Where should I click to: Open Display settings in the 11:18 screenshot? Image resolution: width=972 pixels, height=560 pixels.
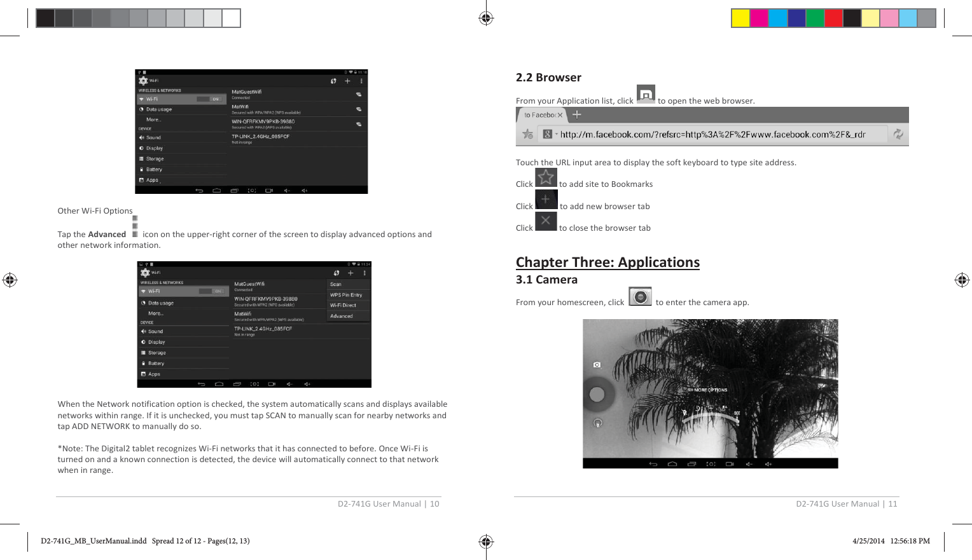tap(182, 148)
